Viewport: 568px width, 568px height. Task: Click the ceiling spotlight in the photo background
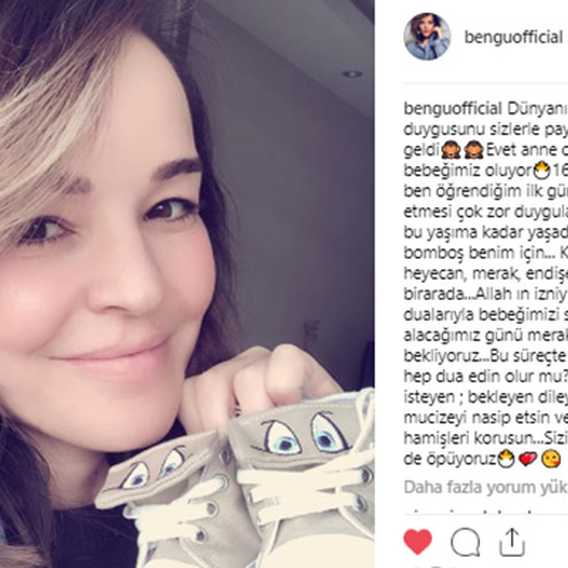click(x=352, y=74)
